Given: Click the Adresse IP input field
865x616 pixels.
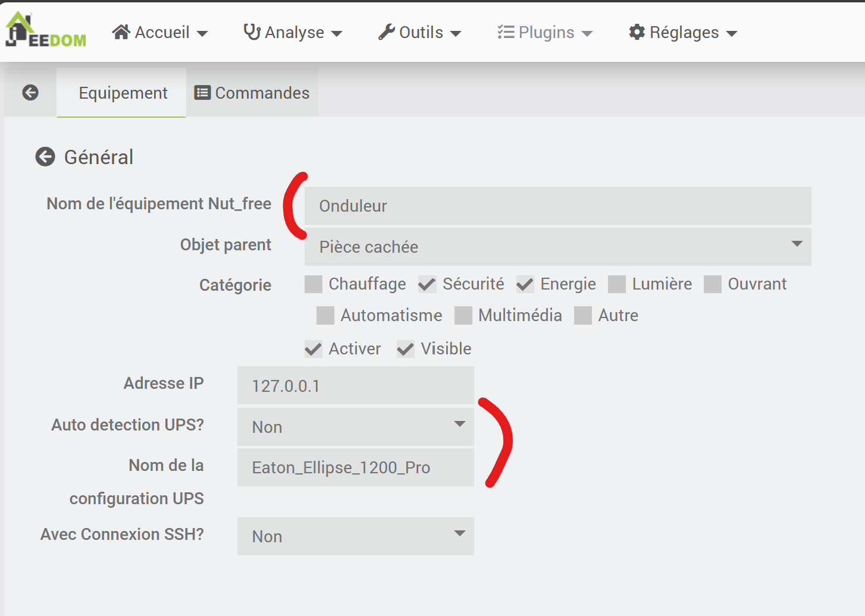Looking at the screenshot, I should tap(355, 386).
